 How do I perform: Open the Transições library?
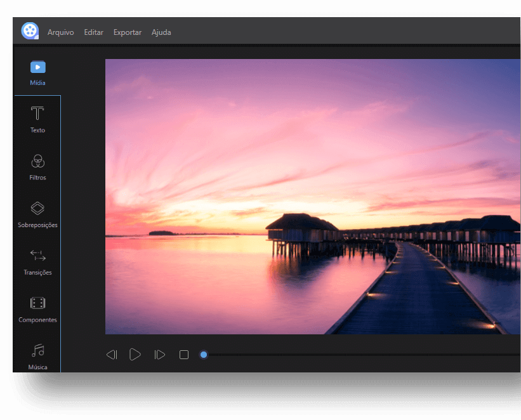(x=37, y=262)
